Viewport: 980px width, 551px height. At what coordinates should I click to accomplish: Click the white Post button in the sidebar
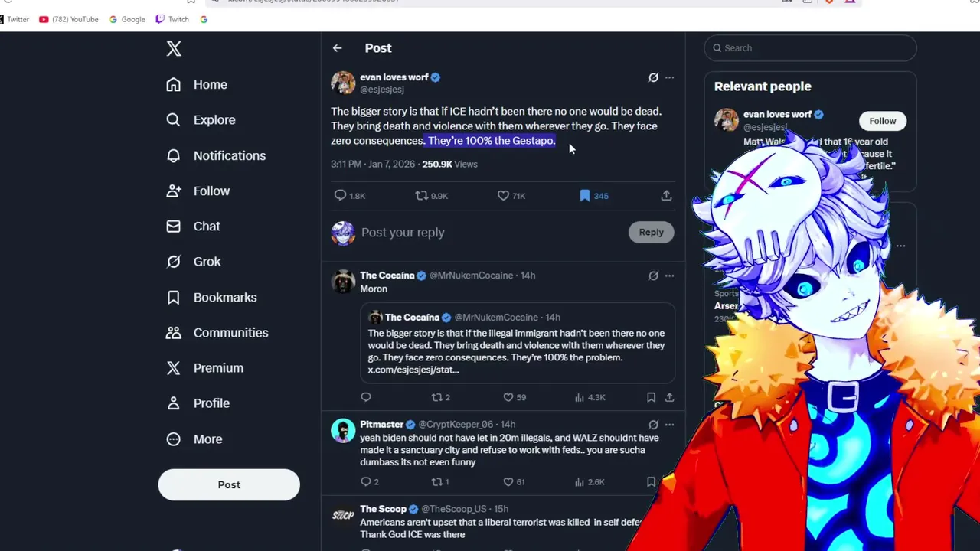[x=229, y=484]
